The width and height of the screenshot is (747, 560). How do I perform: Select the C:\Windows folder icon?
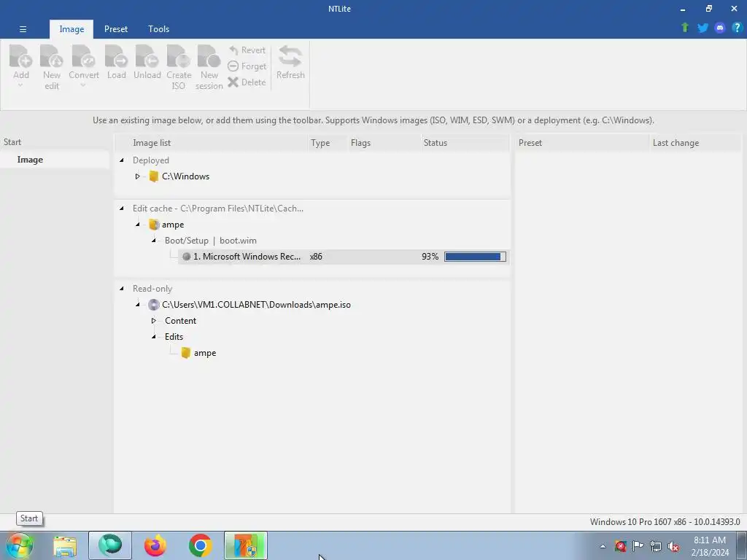click(x=153, y=176)
